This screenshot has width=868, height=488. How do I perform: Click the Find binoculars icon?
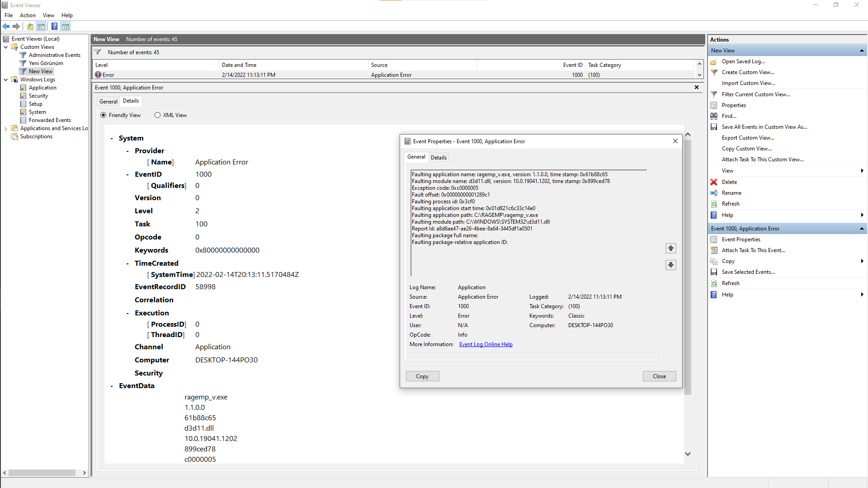pyautogui.click(x=714, y=116)
